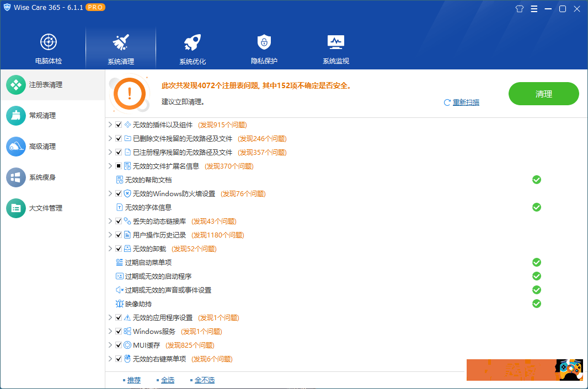588x389 pixels.
Task: Click the icon beside Windows服务
Action: (x=127, y=331)
